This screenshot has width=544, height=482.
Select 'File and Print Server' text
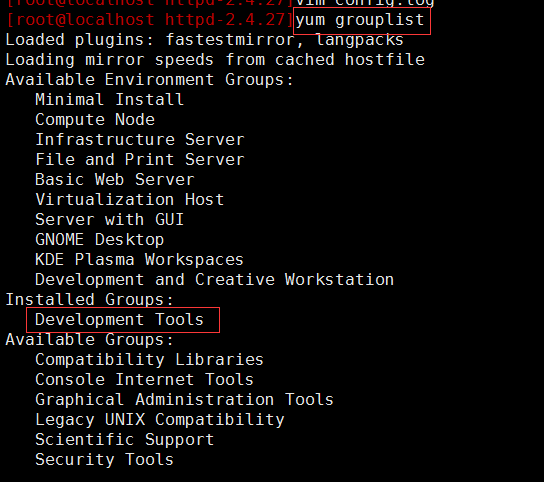coord(140,160)
